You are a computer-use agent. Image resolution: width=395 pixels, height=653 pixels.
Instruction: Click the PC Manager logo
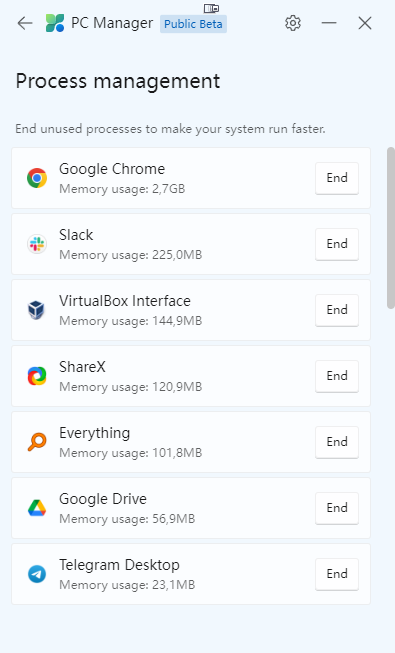click(55, 23)
